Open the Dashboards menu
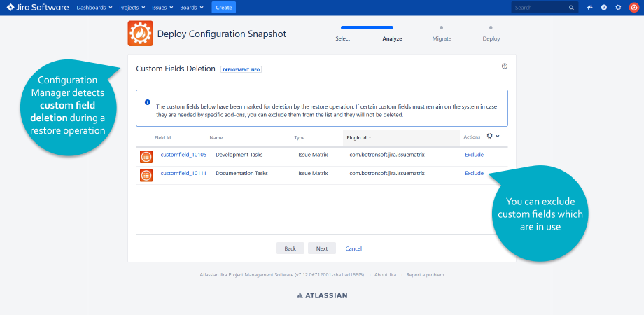This screenshot has height=315, width=644. [94, 8]
